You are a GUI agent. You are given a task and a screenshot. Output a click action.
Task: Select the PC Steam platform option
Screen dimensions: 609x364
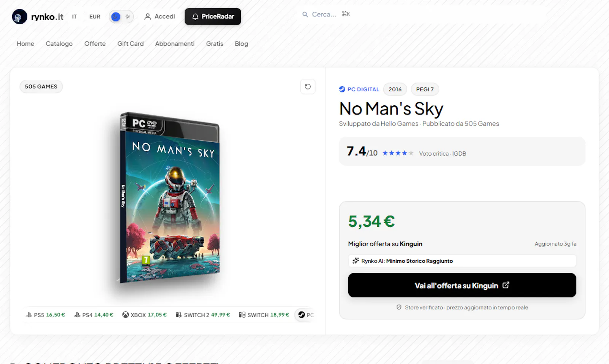pos(305,315)
